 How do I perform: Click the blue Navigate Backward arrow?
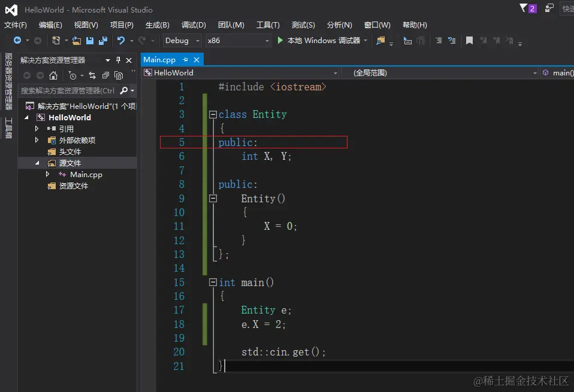(x=17, y=40)
